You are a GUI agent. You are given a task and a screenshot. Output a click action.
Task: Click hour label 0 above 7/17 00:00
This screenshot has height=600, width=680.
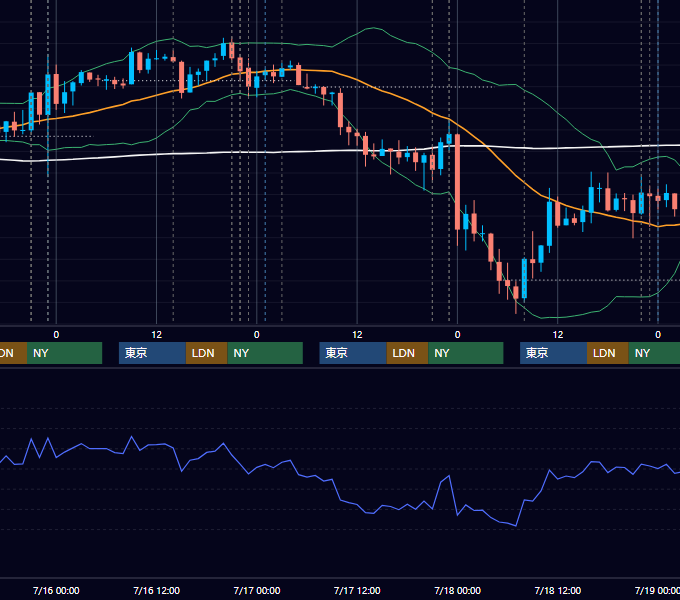[x=257, y=335]
